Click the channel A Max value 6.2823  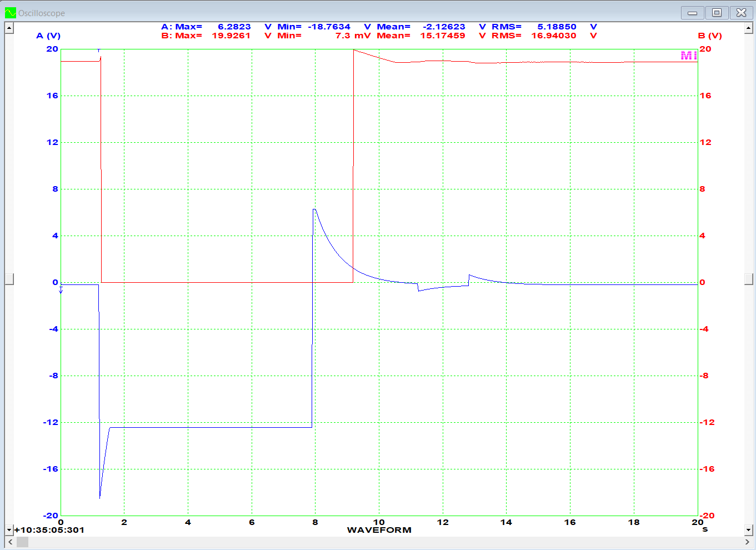(x=234, y=27)
